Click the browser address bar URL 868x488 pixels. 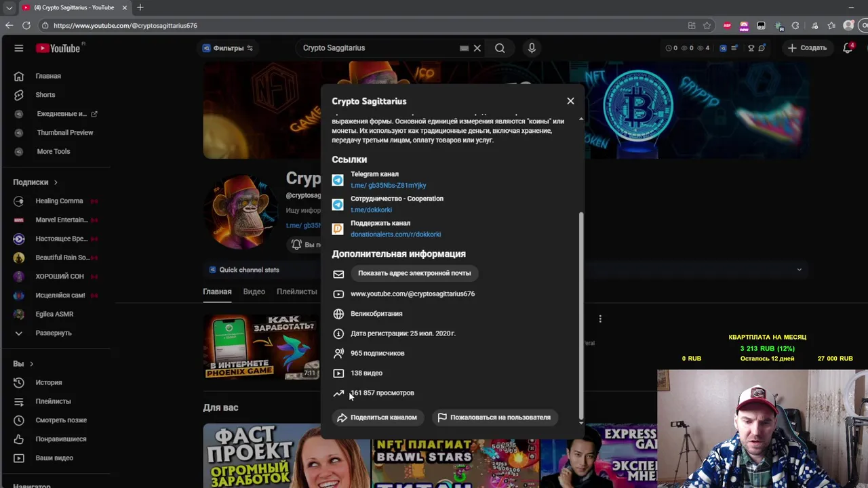(x=125, y=26)
